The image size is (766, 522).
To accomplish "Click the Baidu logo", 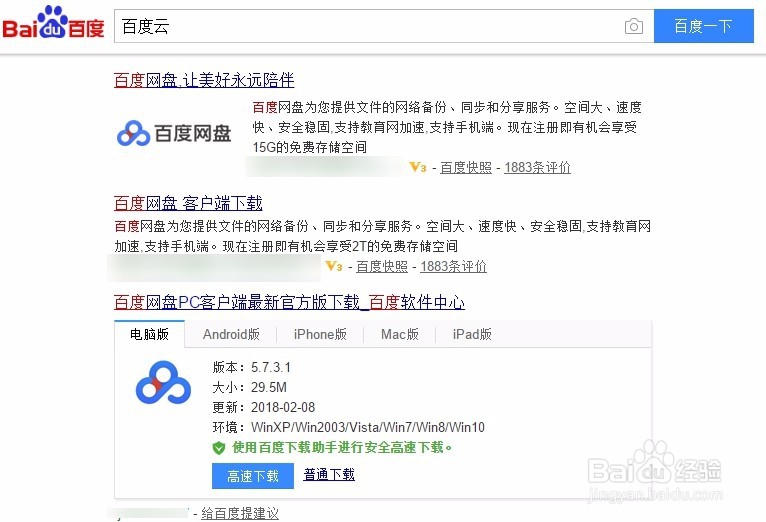I will coord(53,22).
